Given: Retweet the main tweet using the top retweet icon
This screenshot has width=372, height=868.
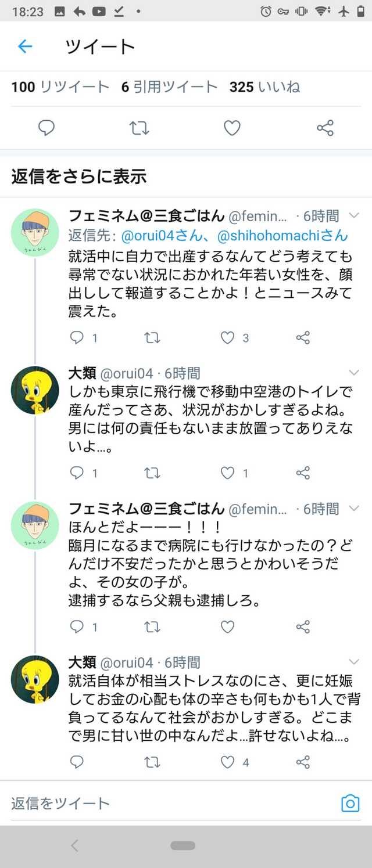Looking at the screenshot, I should coord(139,128).
